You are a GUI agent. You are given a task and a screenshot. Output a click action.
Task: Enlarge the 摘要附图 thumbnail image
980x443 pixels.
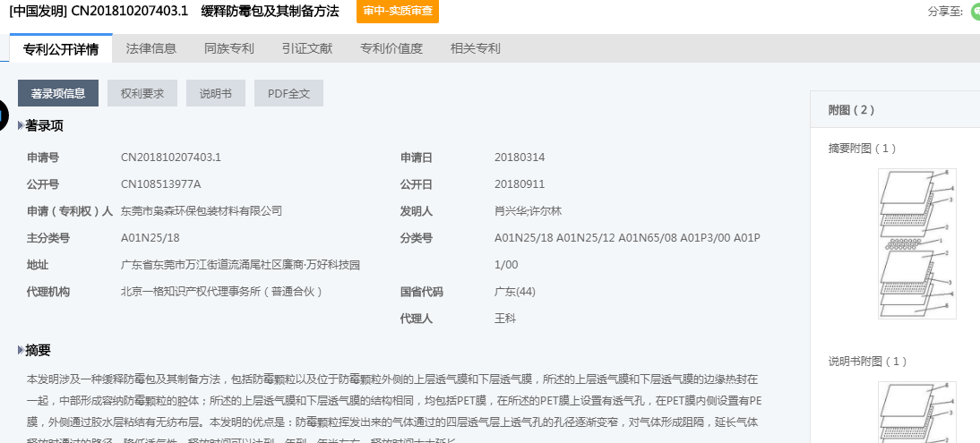point(916,243)
